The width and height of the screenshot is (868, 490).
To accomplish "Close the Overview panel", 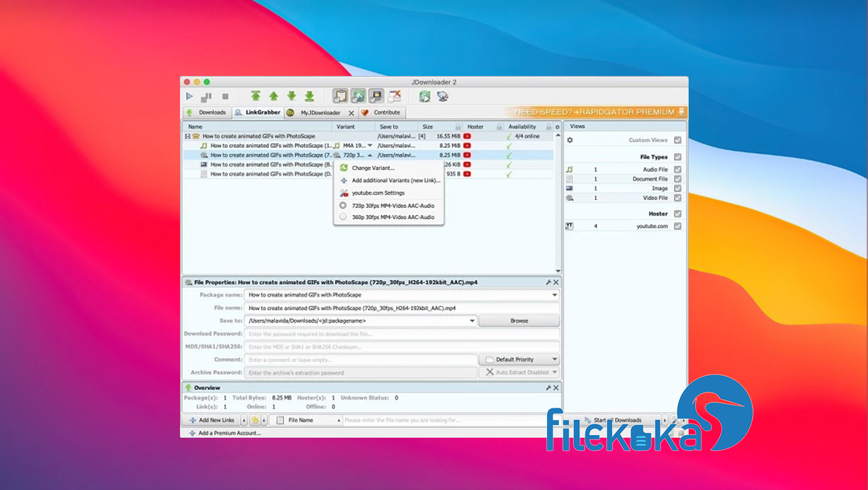I will click(x=556, y=387).
